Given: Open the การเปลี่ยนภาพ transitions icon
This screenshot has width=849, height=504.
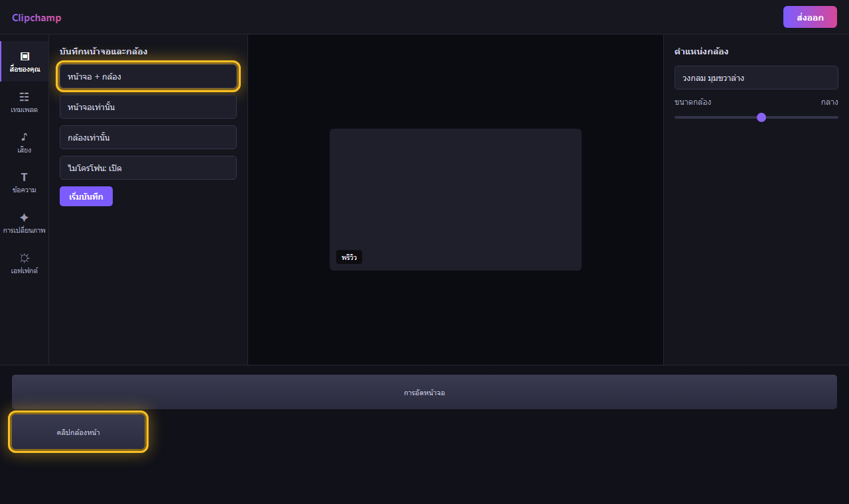Looking at the screenshot, I should click(x=25, y=223).
